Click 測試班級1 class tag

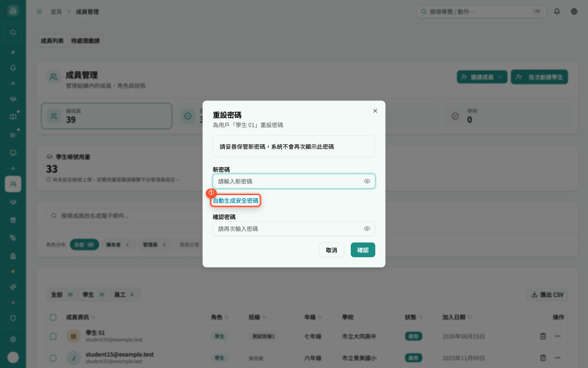(263, 336)
